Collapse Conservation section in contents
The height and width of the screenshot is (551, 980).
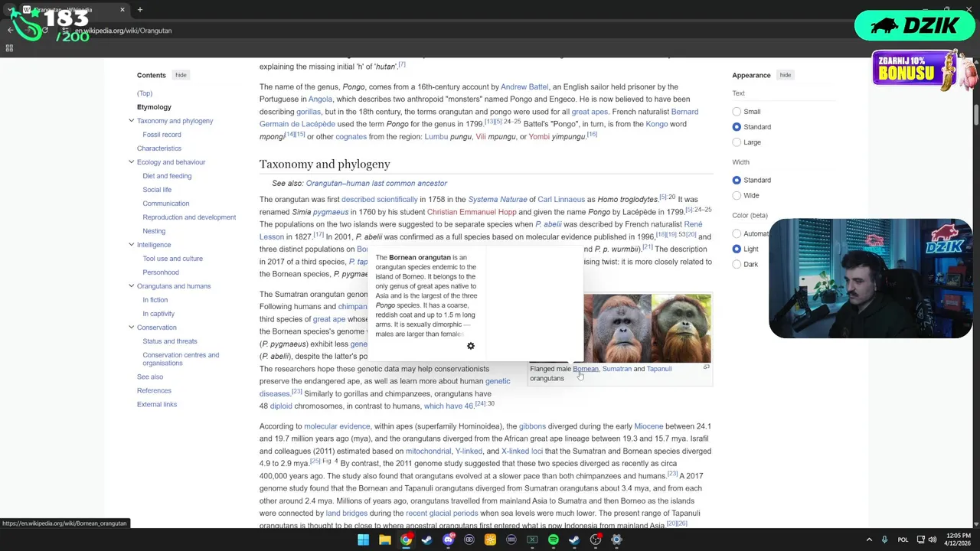pos(131,328)
